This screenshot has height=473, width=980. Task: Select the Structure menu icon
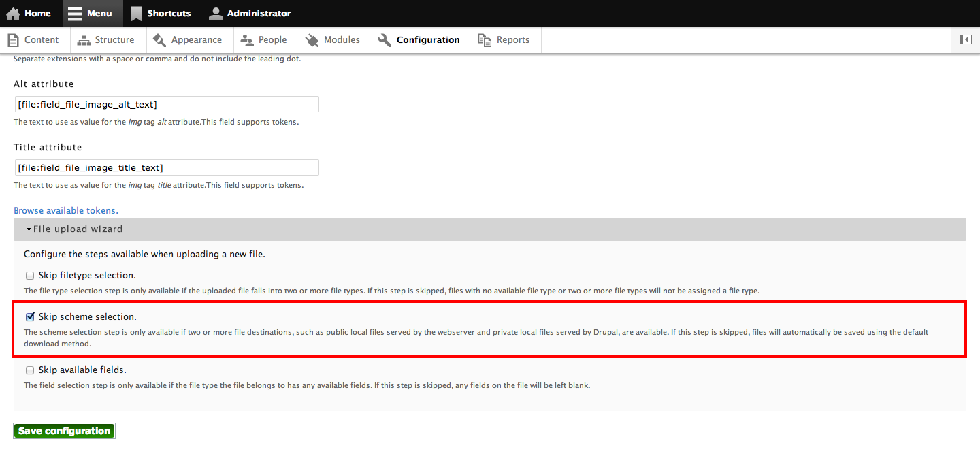pos(83,39)
